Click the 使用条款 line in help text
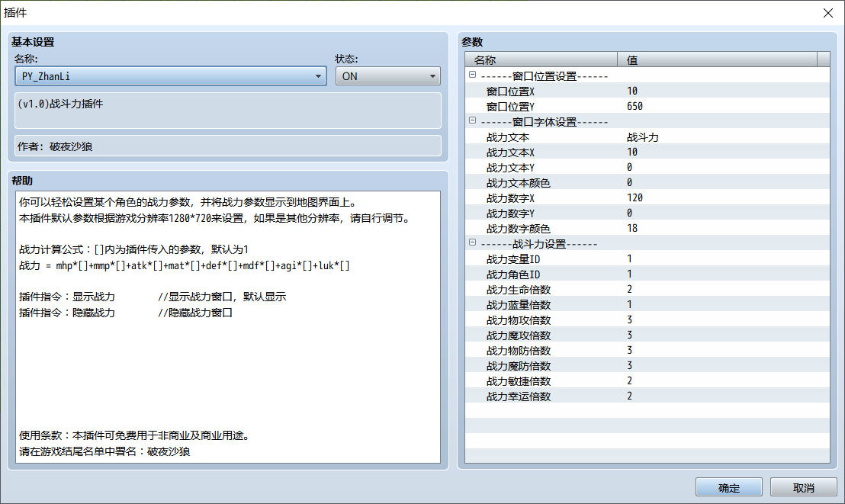The height and width of the screenshot is (504, 845). 135,435
